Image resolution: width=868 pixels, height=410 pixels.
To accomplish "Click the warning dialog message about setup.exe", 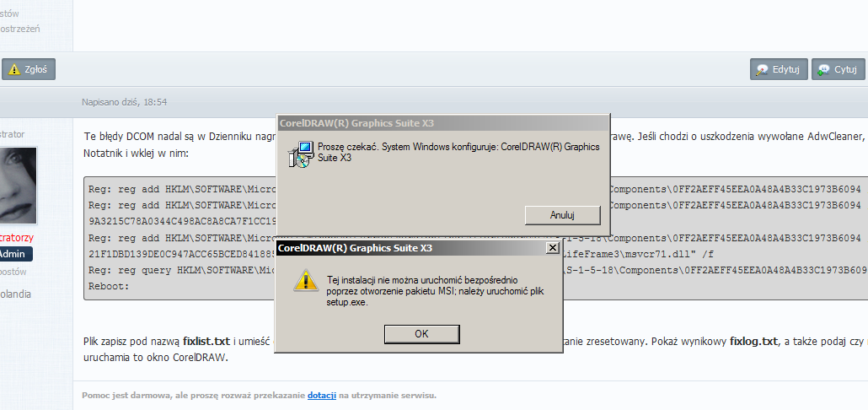I will (x=436, y=291).
